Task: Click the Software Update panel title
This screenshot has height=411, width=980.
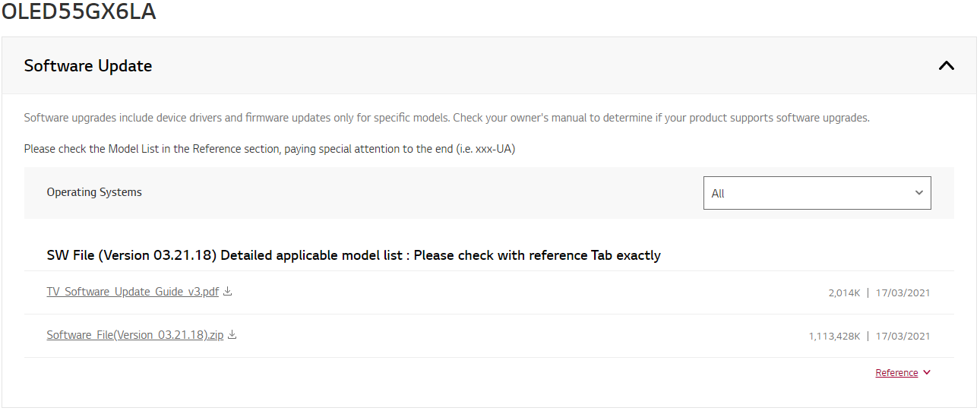Action: pos(88,66)
